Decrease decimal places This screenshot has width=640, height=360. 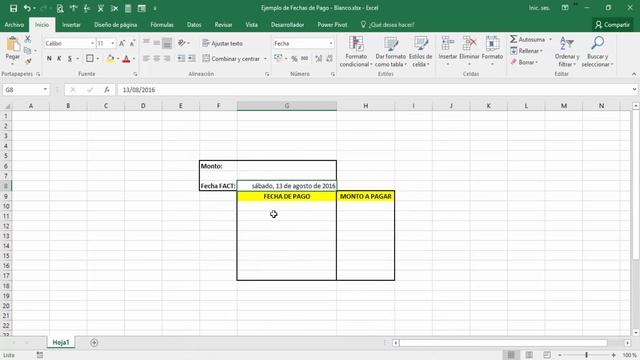[329, 59]
